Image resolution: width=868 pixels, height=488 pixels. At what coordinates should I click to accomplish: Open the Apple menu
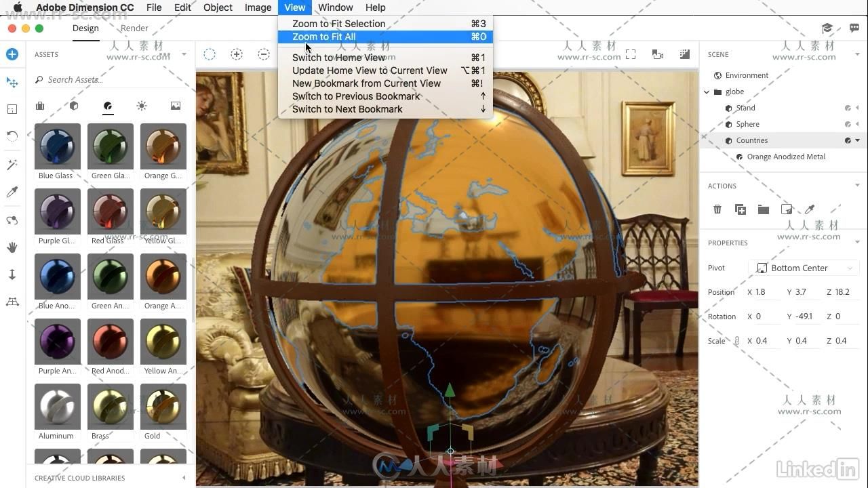(x=17, y=7)
